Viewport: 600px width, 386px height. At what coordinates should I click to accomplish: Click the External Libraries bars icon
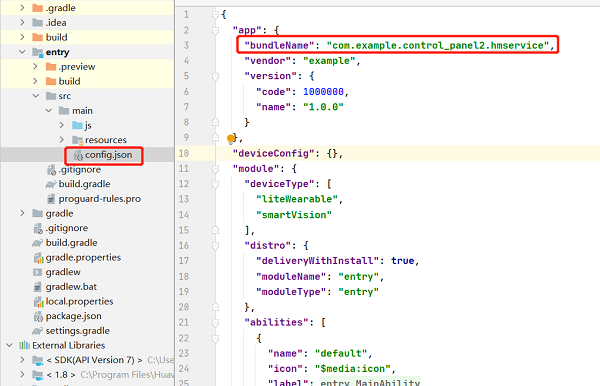24,345
